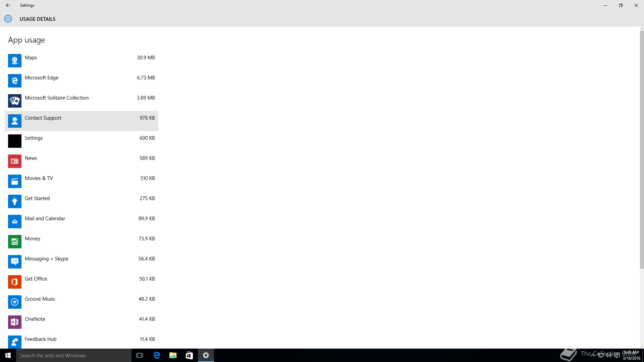The width and height of the screenshot is (644, 362).
Task: Select the Money label
Action: 33,239
